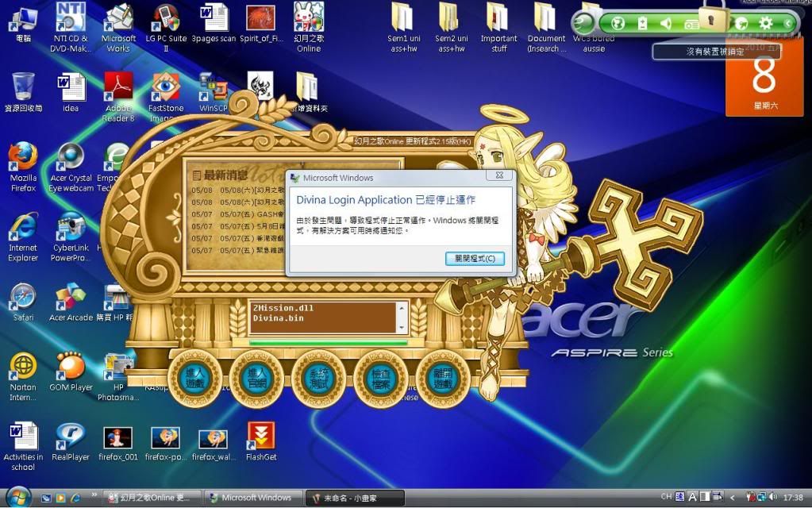This screenshot has width=812, height=508.
Task: Open the firefox_001 image file
Action: click(x=118, y=443)
